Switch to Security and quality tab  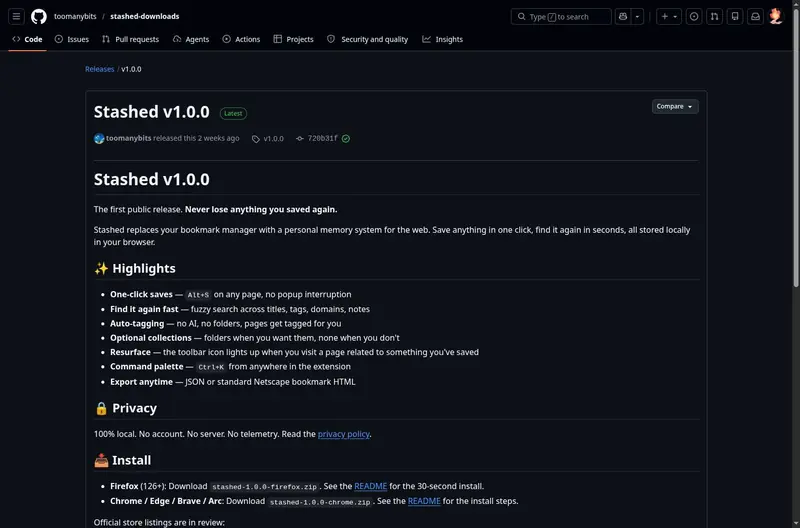point(367,39)
